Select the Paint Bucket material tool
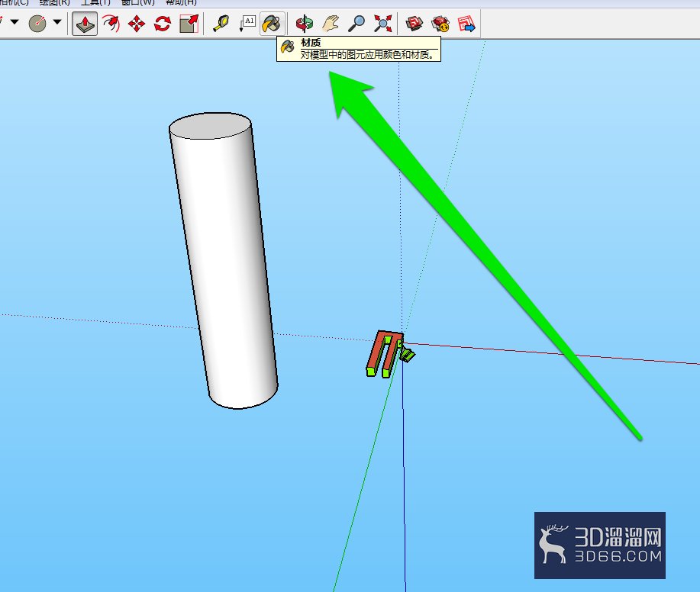This screenshot has width=700, height=592. 273,24
